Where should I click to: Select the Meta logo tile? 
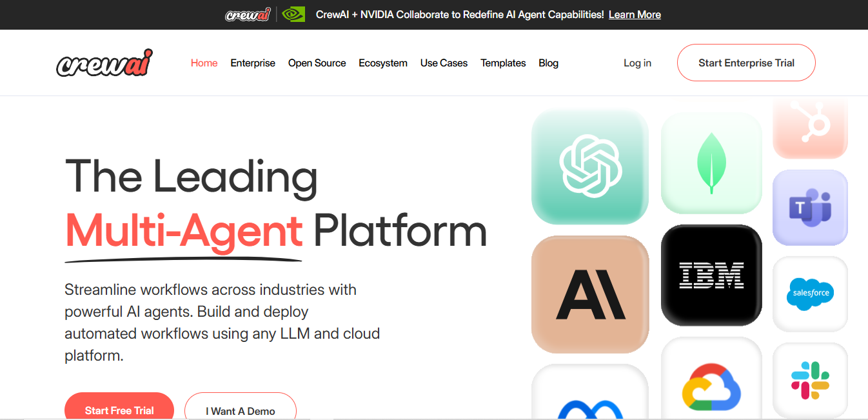590,392
